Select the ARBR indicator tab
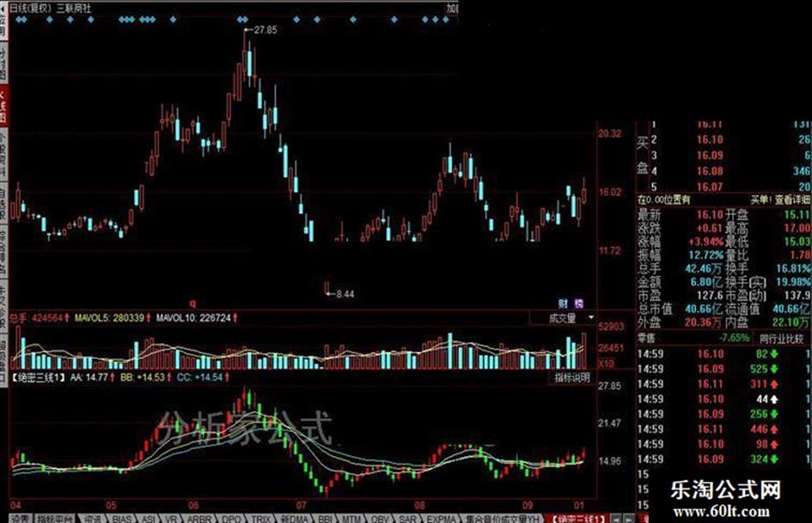Viewport: 812px width, 523px height. click(198, 519)
